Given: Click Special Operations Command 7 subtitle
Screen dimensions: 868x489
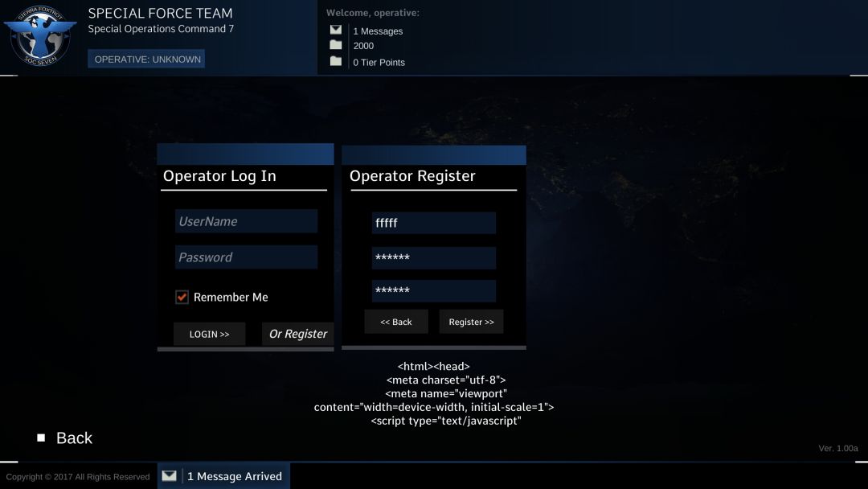Looking at the screenshot, I should coord(161,29).
